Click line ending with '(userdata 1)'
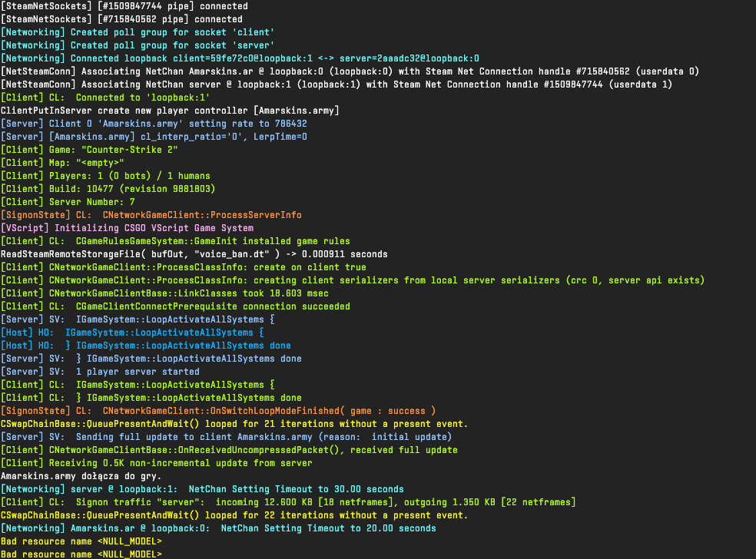756x559 pixels. [337, 84]
